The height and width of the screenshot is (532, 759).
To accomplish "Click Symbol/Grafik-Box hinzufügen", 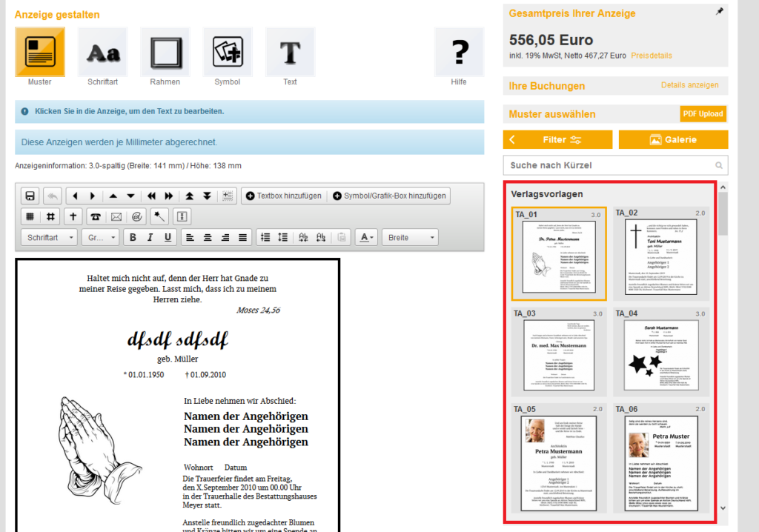I will pyautogui.click(x=390, y=196).
